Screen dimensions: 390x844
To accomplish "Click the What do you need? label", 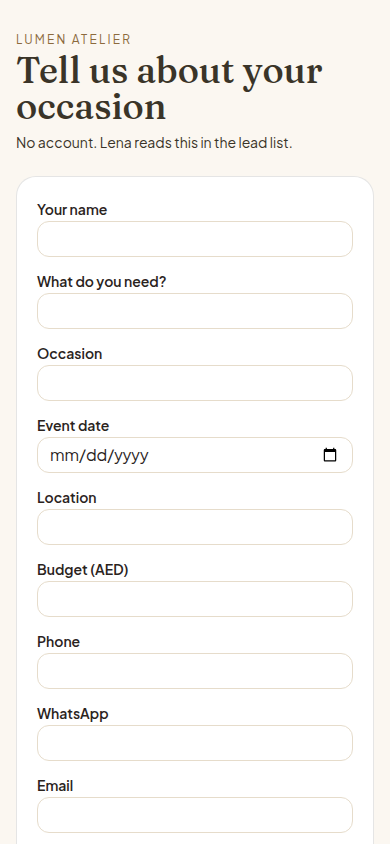I will pyautogui.click(x=102, y=282).
